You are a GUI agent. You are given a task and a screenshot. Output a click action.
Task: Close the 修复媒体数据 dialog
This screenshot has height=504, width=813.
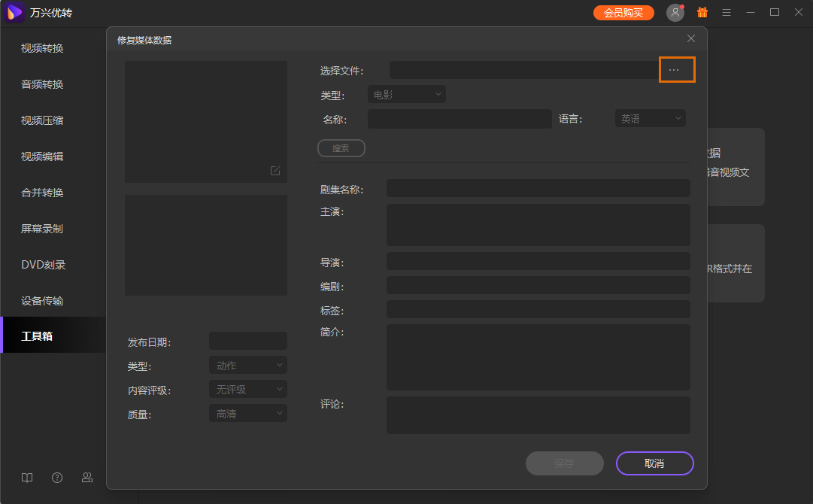coord(691,38)
